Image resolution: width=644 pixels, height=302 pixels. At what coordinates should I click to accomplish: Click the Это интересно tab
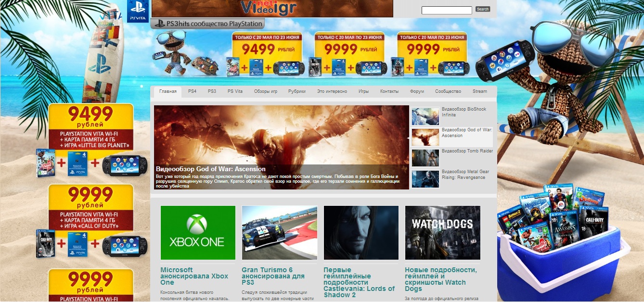tap(332, 91)
